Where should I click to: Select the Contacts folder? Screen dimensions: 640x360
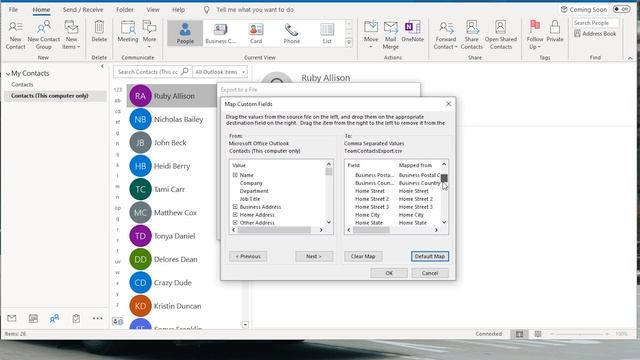click(22, 84)
